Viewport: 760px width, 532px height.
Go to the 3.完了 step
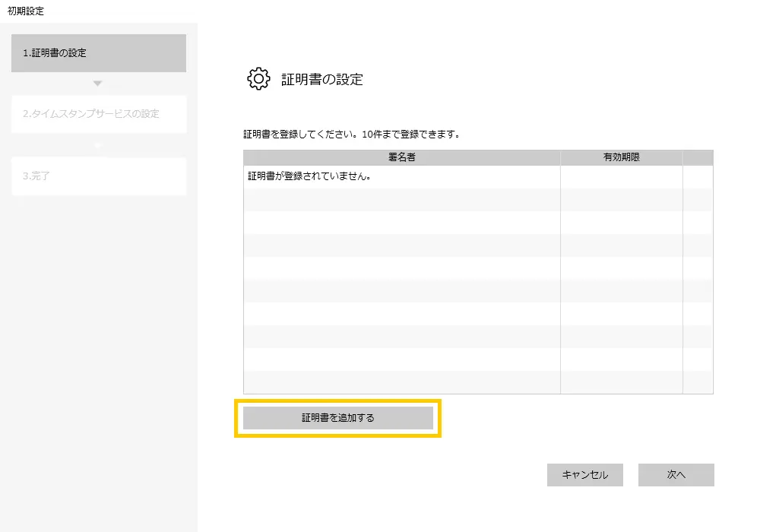(99, 176)
